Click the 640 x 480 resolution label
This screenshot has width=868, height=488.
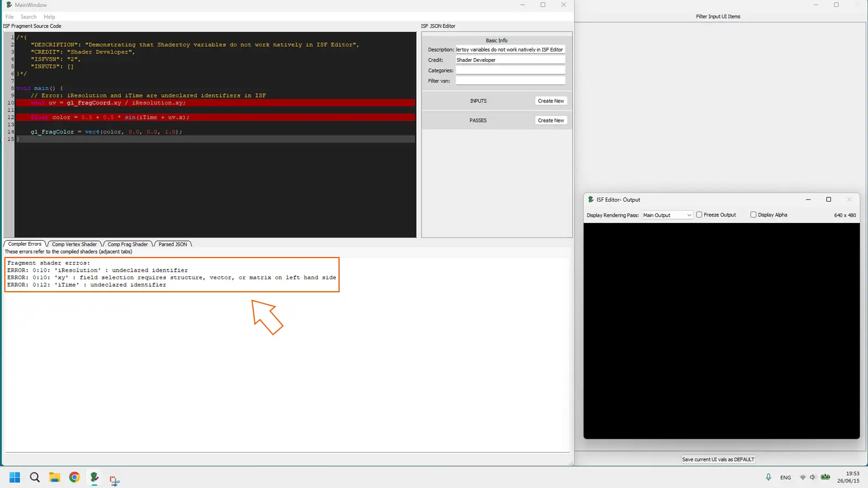point(845,215)
